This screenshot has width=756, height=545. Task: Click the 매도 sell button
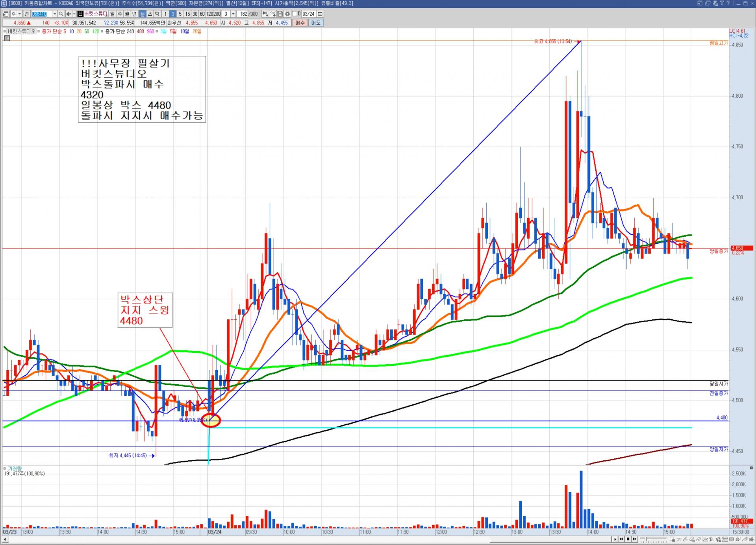click(316, 23)
